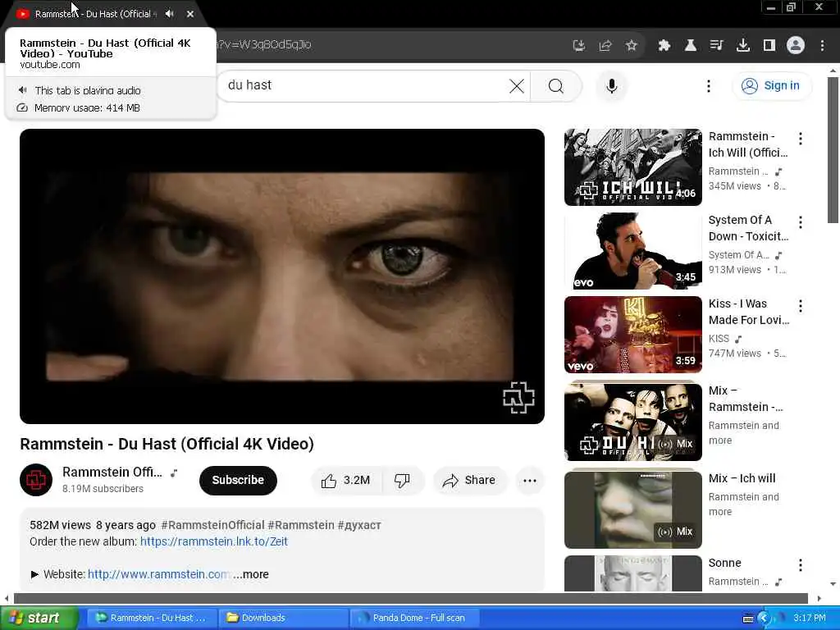
Task: Open options menu for System Of A Down video
Action: 801,222
